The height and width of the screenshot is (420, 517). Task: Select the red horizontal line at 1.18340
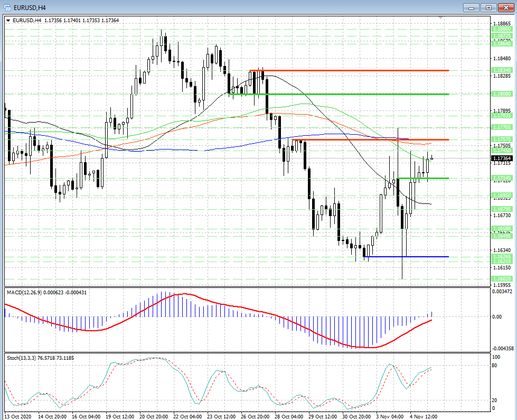[x=349, y=70]
